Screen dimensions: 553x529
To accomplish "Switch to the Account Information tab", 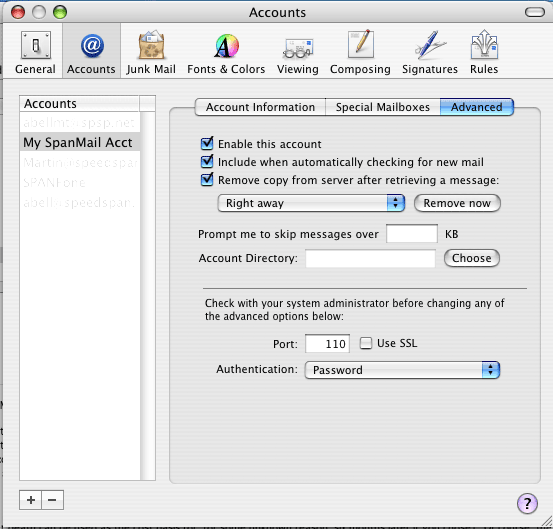I will coord(260,107).
